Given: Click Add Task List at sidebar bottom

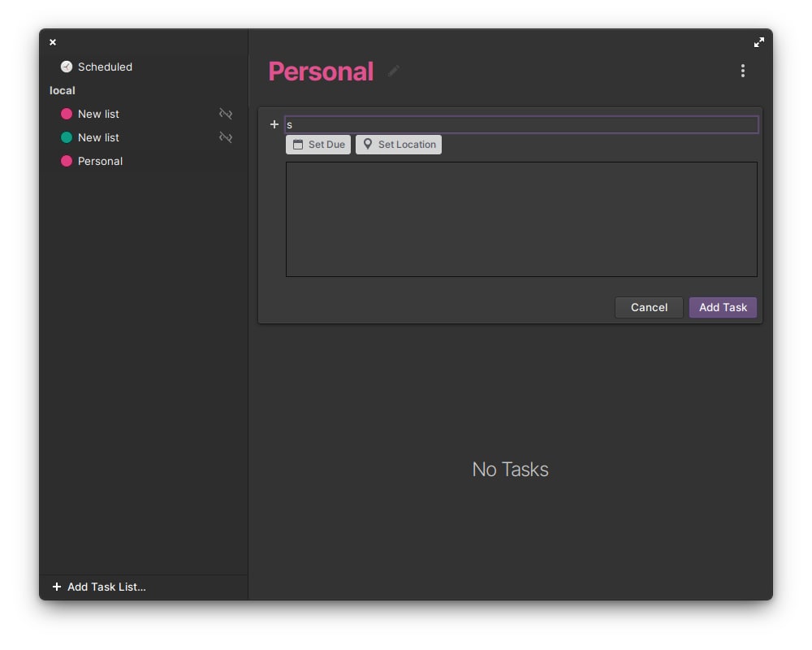Looking at the screenshot, I should click(x=99, y=587).
